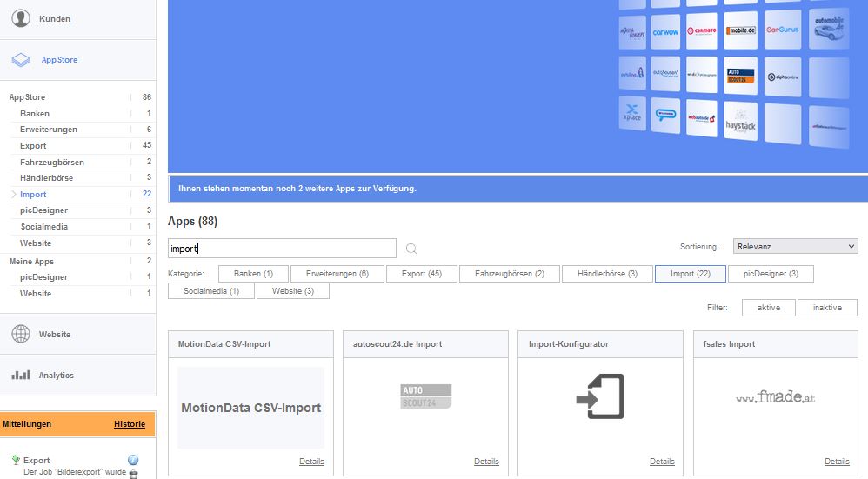
Task: Click the Import-Konfigurator arrow icon
Action: 600,396
